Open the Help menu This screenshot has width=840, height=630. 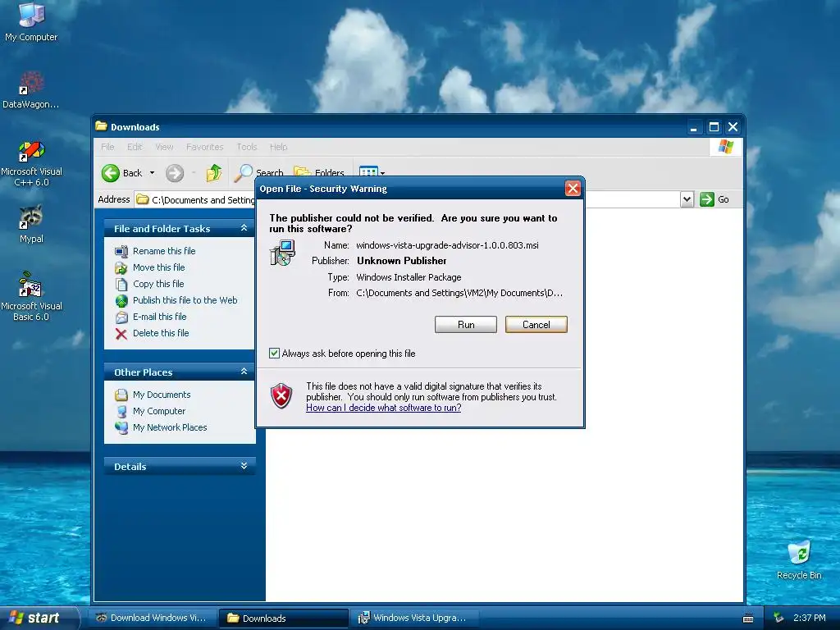tap(278, 147)
